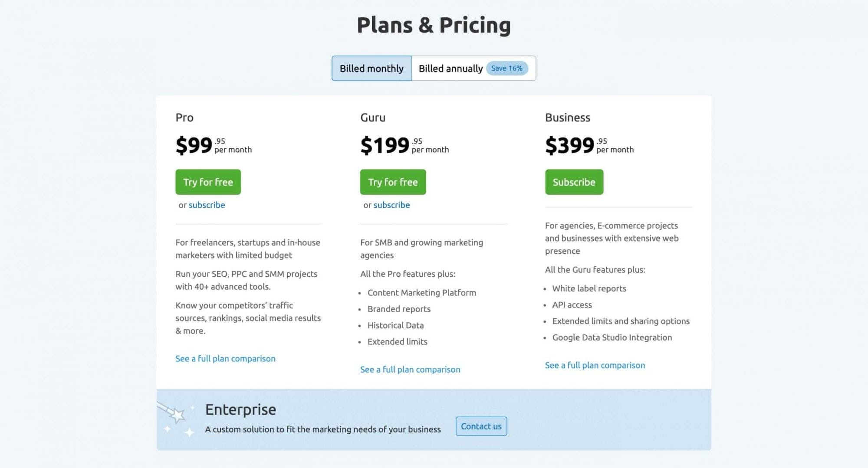Open the subscribe link under Guru
The image size is (868, 468).
[391, 205]
